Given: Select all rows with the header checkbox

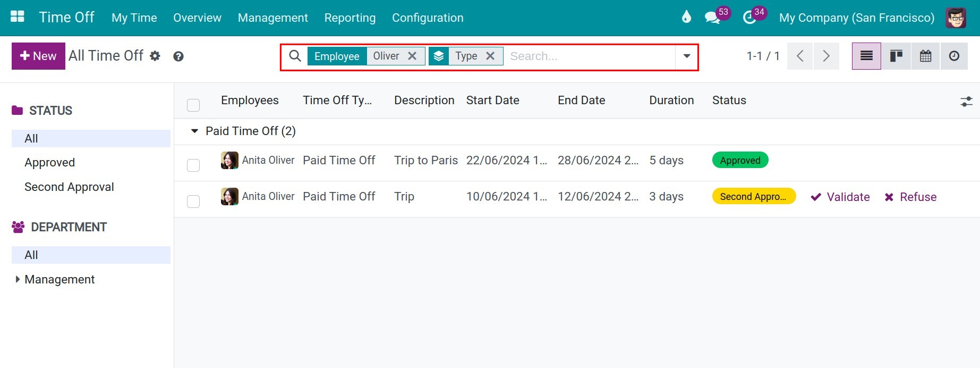Looking at the screenshot, I should coord(193,105).
